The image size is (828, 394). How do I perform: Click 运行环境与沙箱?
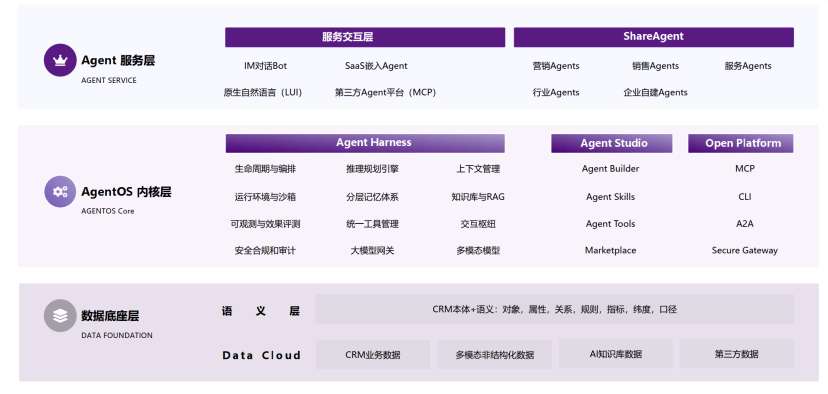coord(266,197)
